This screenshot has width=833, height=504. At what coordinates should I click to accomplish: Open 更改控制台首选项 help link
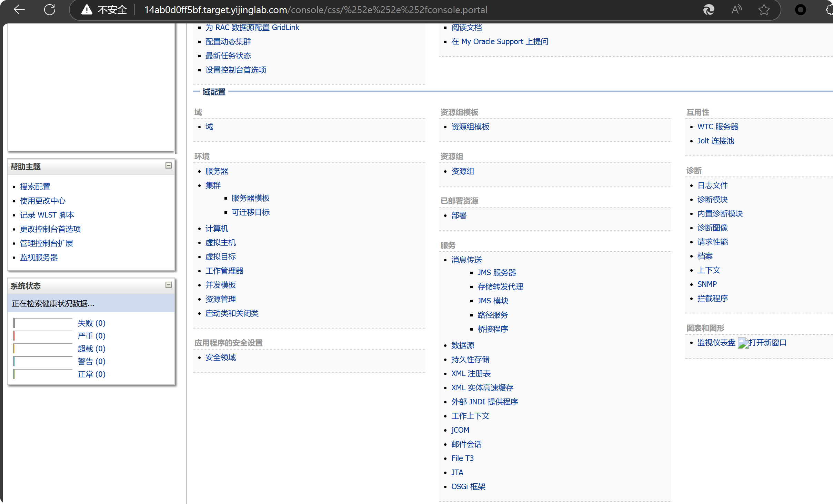click(50, 229)
